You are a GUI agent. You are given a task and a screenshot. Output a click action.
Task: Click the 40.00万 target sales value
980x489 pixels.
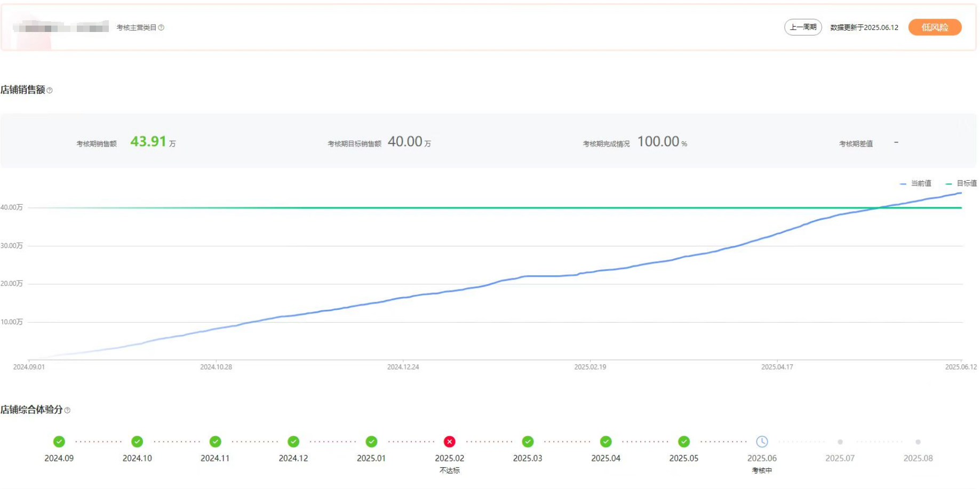[405, 141]
